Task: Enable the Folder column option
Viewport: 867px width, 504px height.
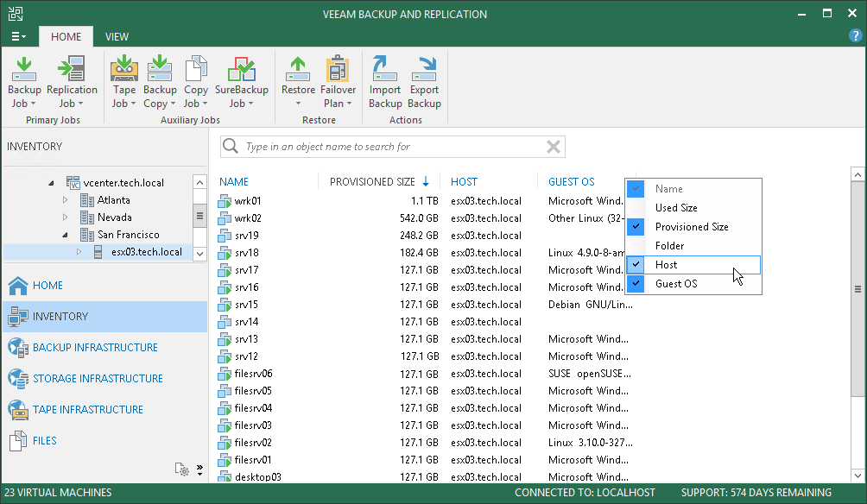Action: pos(636,246)
